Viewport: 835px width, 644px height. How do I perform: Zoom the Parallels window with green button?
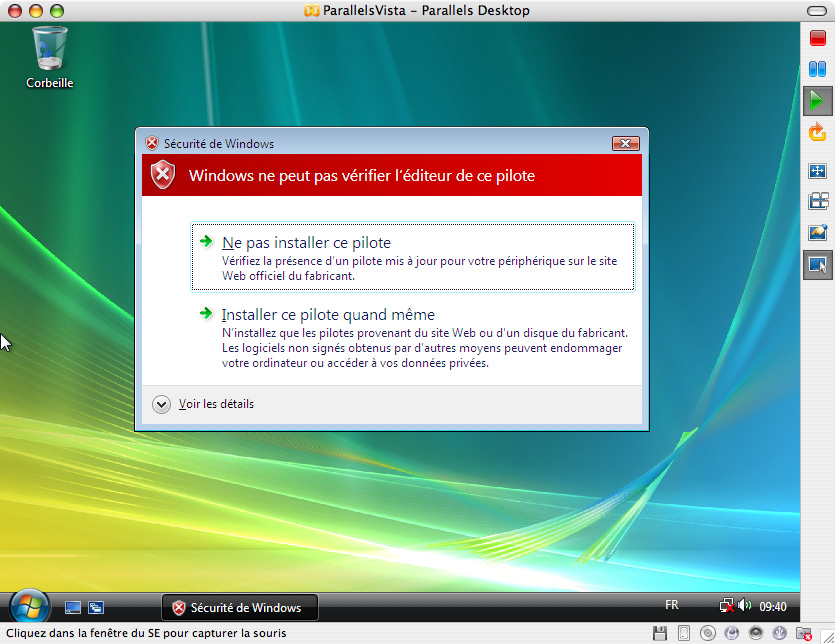[56, 11]
